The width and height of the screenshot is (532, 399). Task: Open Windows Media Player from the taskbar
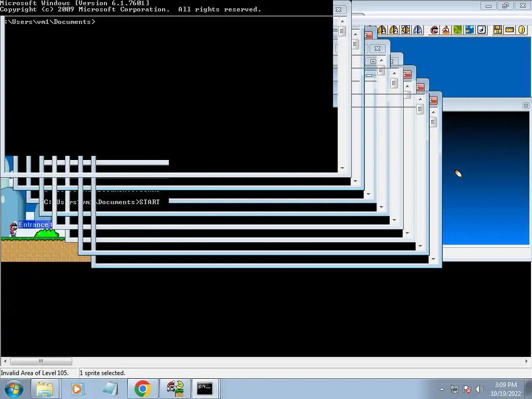pos(77,389)
